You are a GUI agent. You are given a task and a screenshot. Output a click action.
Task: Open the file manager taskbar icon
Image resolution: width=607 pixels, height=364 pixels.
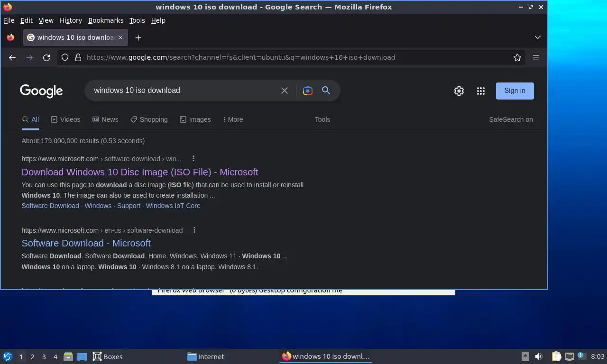68,356
